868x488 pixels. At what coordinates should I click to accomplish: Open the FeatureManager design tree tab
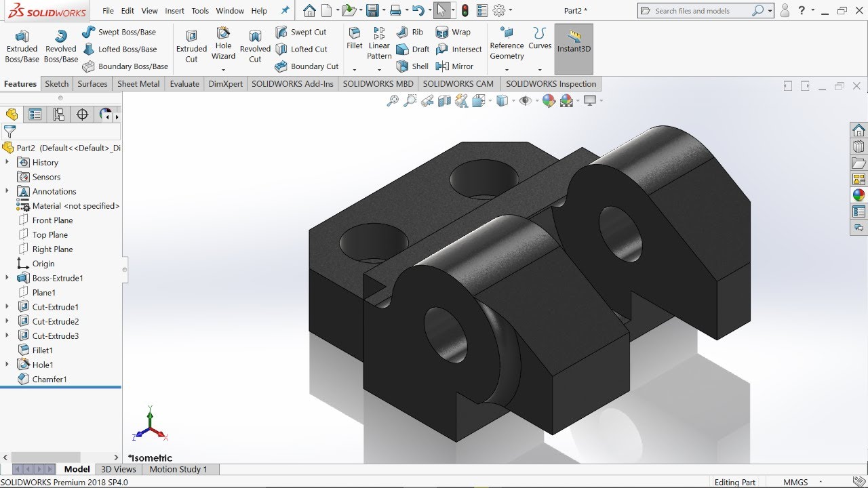pos(12,115)
